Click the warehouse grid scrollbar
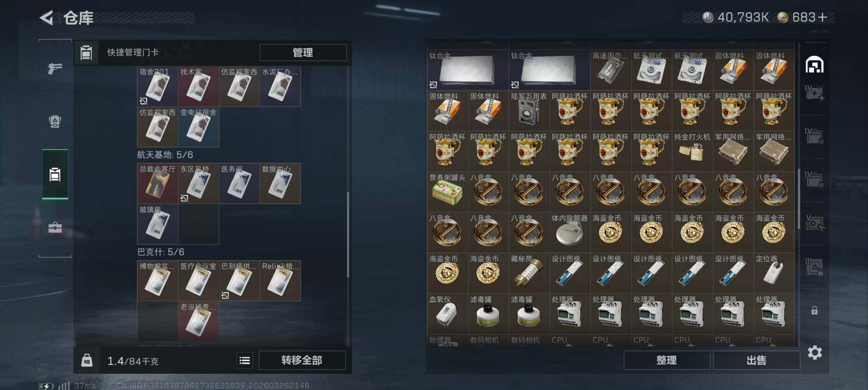The height and width of the screenshot is (390, 868). coord(799,199)
